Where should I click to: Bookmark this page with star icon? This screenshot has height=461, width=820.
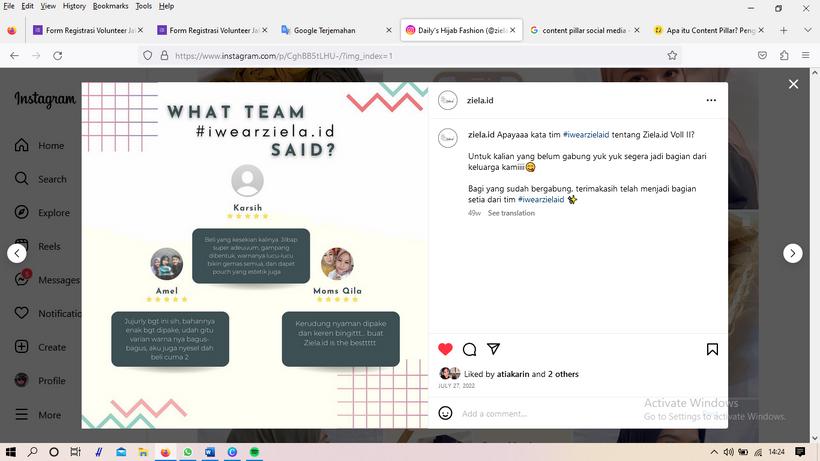coord(672,55)
